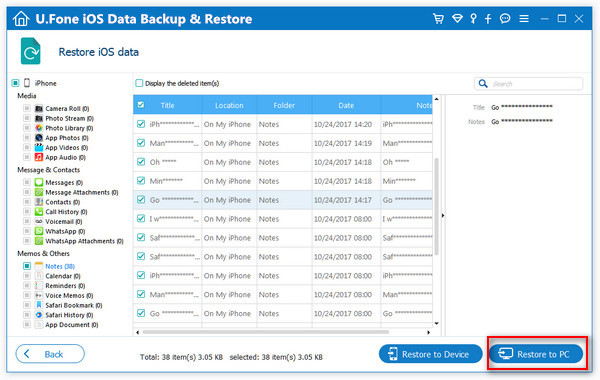Select the Voice Memos (0) label
Viewport: 600px width, 380px height.
click(69, 296)
